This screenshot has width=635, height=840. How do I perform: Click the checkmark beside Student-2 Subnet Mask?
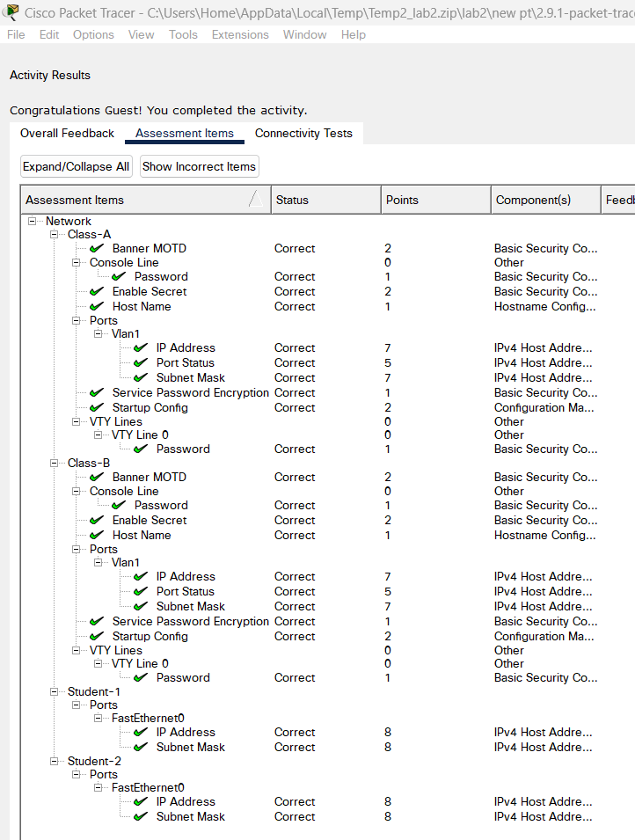tap(141, 817)
